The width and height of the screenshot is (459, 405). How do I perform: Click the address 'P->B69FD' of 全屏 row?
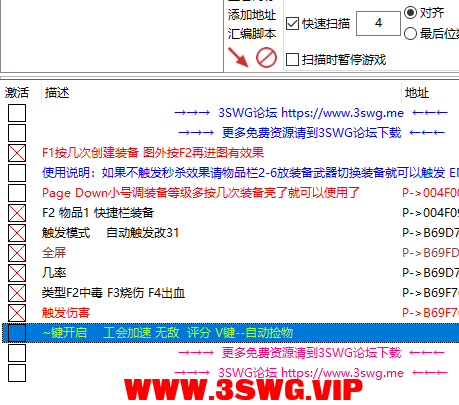tap(430, 253)
